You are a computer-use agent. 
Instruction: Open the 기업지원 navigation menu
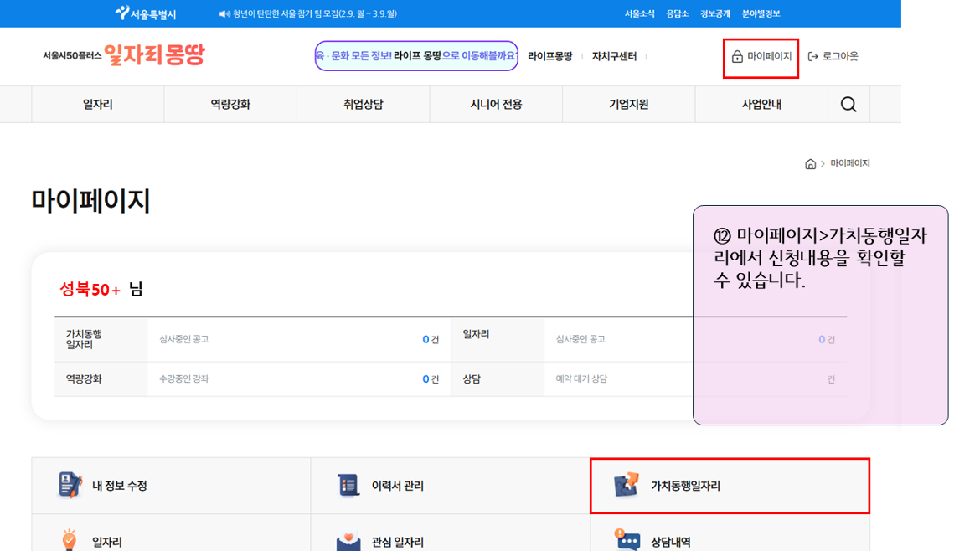pos(628,105)
